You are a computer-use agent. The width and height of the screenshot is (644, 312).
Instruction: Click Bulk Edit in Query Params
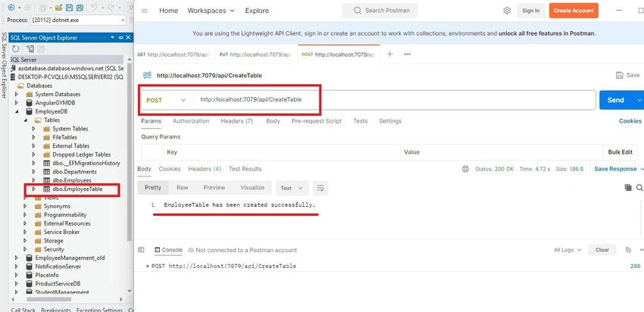[x=621, y=152]
